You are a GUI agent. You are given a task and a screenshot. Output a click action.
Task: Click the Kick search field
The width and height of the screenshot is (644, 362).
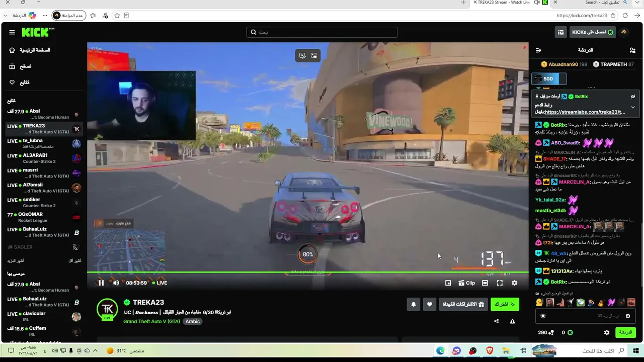click(x=322, y=32)
